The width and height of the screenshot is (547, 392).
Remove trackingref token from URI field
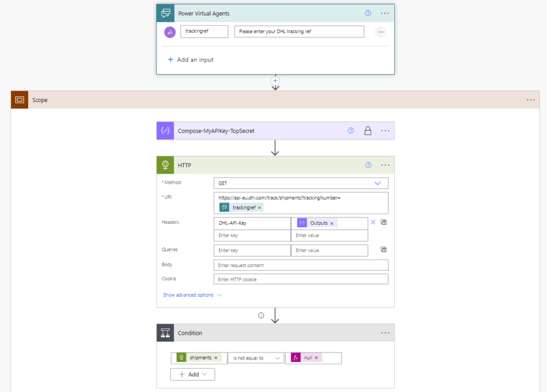point(260,208)
